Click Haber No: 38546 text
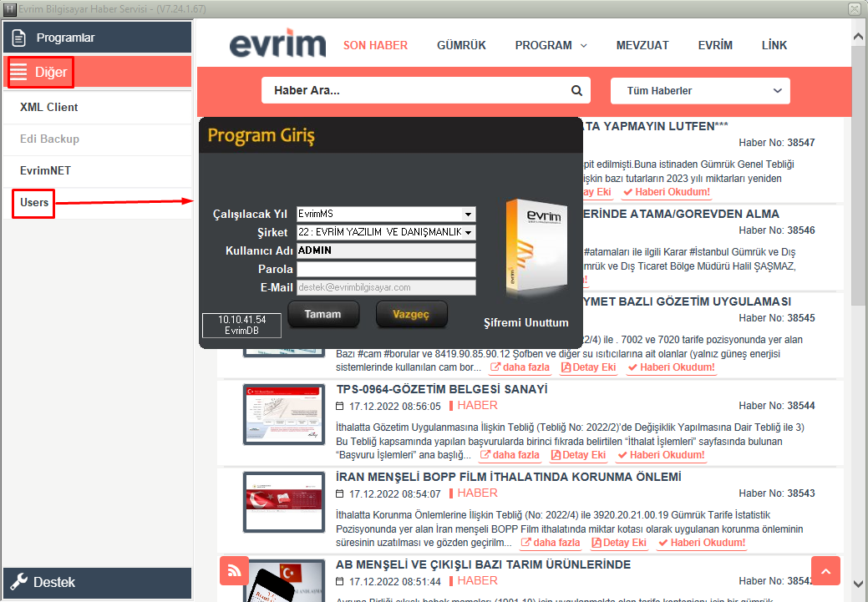Viewport: 868px width, 602px height. pyautogui.click(x=777, y=230)
